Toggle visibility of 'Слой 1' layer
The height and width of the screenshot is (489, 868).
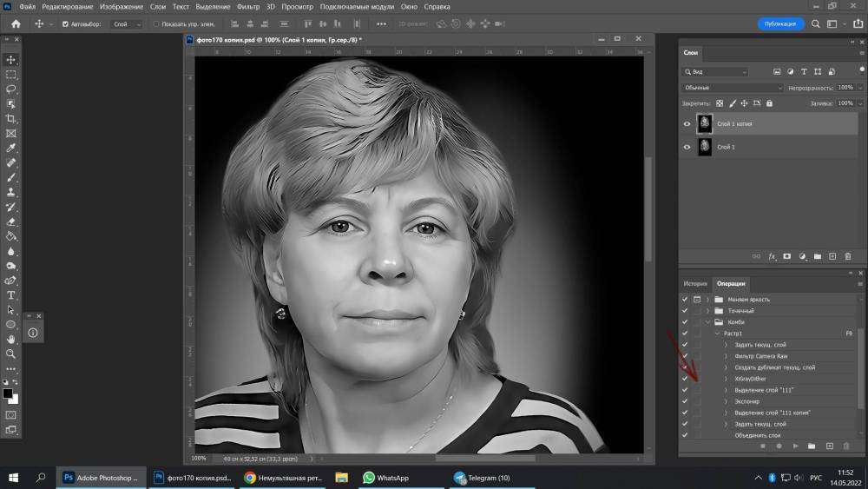coord(687,147)
